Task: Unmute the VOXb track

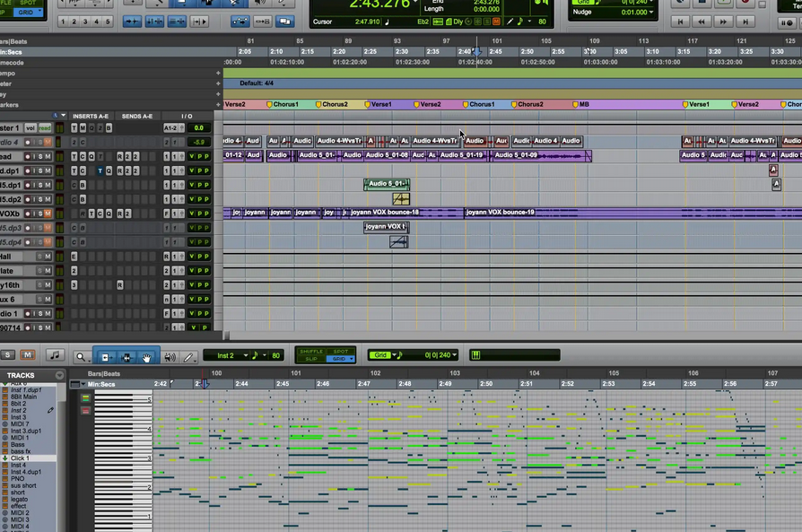Action: (48, 214)
